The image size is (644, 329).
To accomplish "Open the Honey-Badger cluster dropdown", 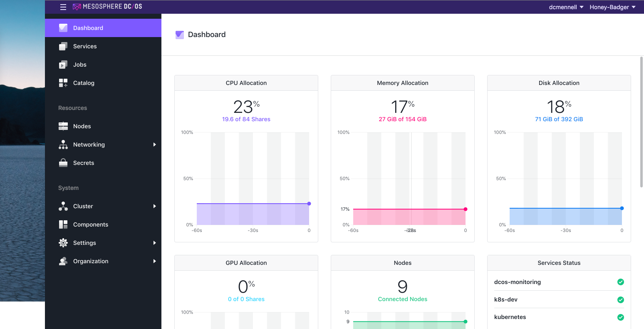I will pos(612,7).
